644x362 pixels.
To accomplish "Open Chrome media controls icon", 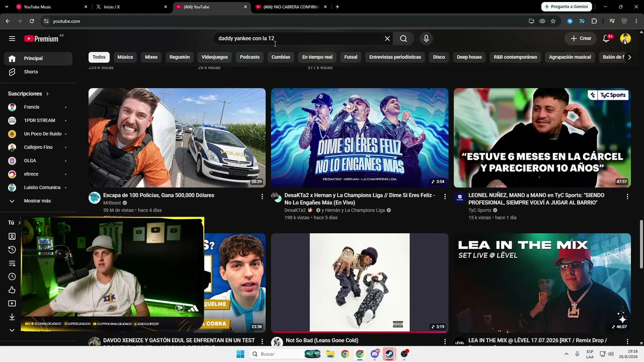I will [x=612, y=21].
